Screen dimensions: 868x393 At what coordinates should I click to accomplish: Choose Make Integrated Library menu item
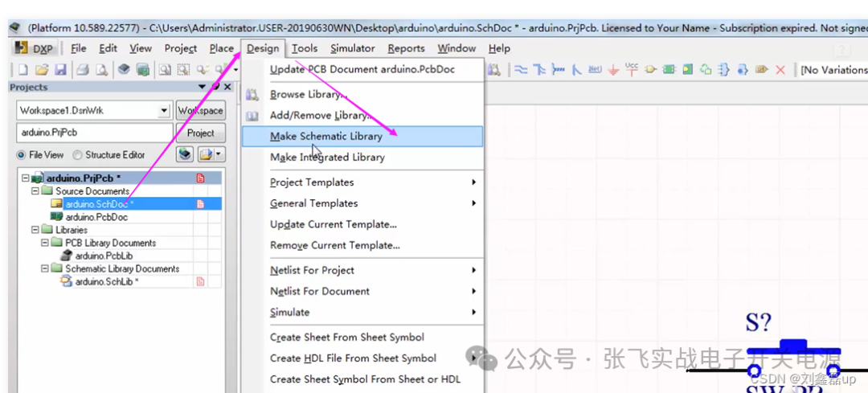click(x=362, y=158)
